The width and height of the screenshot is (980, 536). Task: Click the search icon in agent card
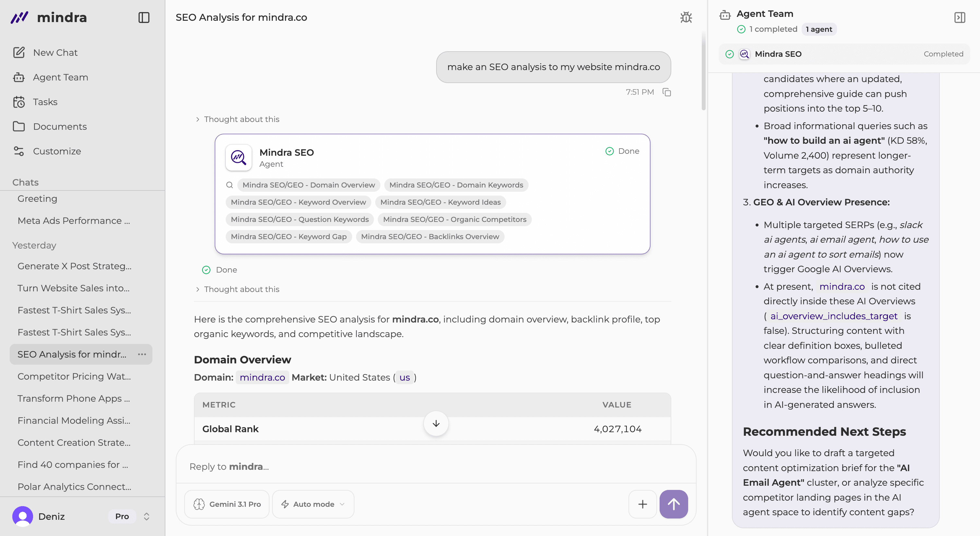(229, 185)
